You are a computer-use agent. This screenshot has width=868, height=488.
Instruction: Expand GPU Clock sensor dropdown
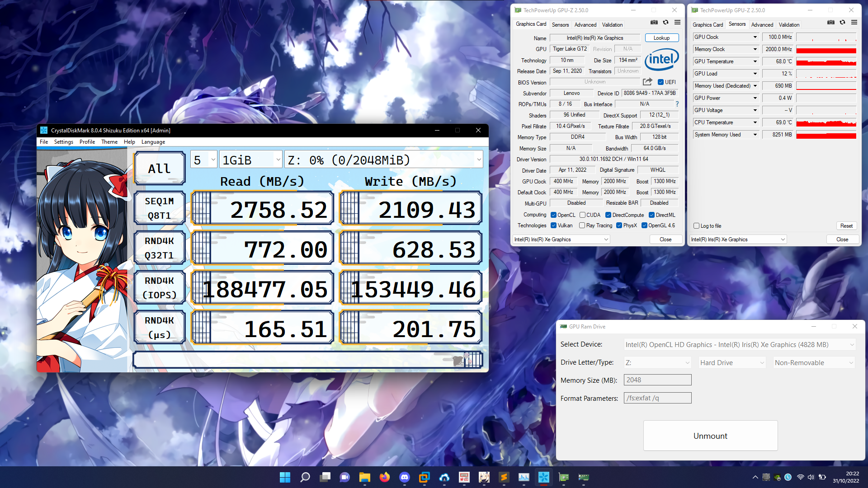(755, 37)
